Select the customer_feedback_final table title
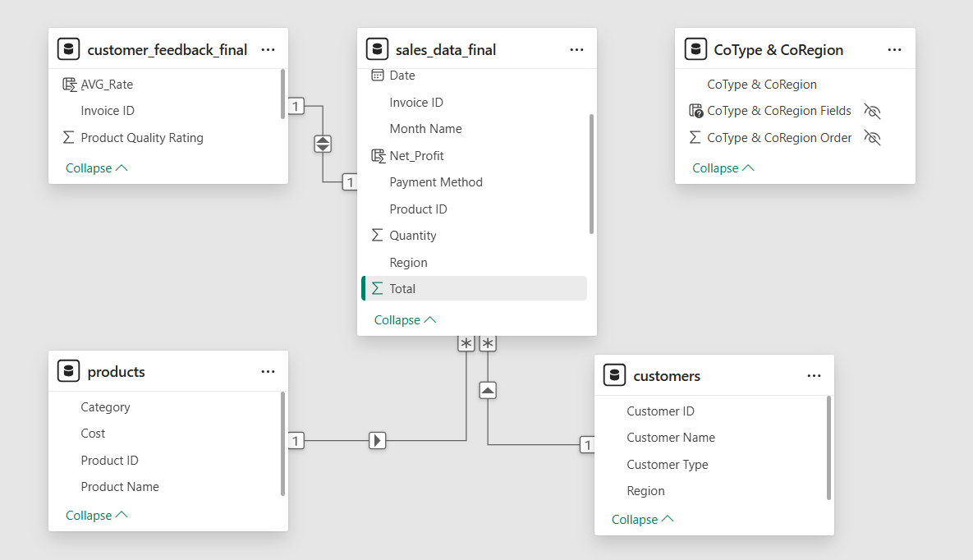973x560 pixels. click(x=167, y=49)
